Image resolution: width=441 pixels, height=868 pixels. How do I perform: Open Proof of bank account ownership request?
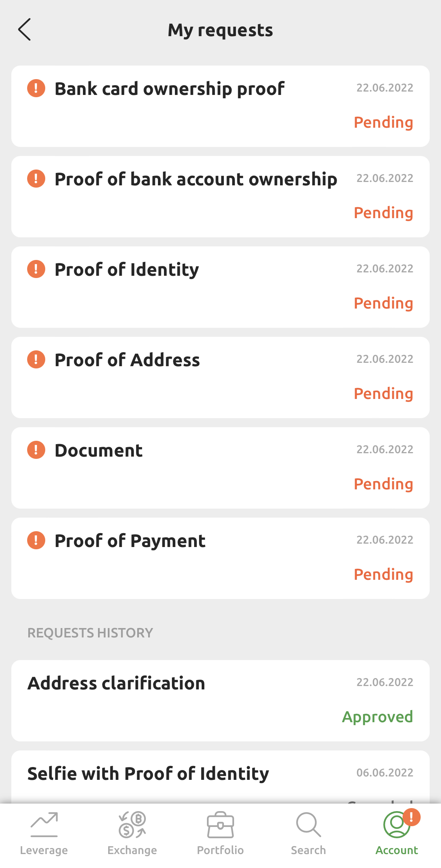coord(196,179)
